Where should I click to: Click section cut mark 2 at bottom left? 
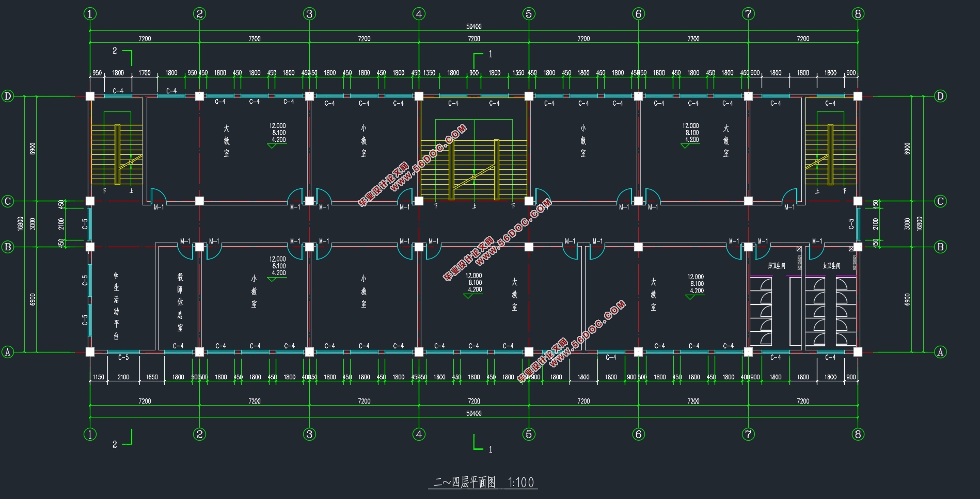(x=115, y=444)
